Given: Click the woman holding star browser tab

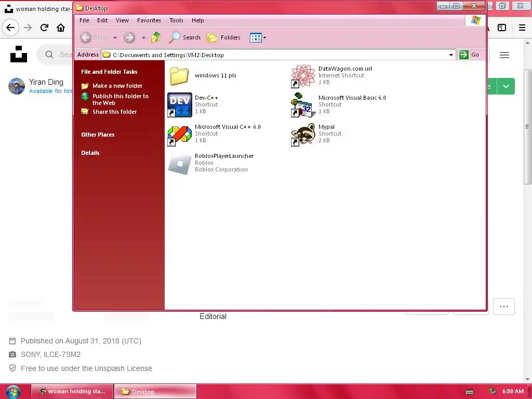Looking at the screenshot, I should (38, 8).
